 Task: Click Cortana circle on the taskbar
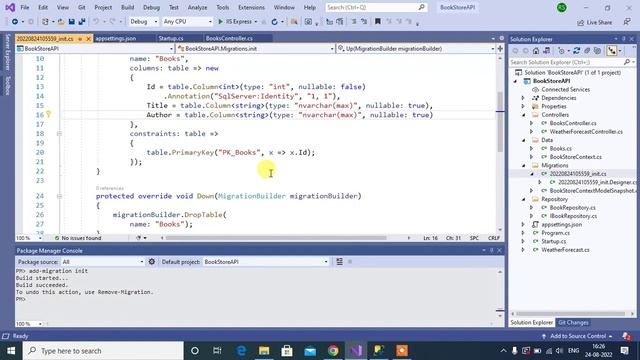pos(195,351)
